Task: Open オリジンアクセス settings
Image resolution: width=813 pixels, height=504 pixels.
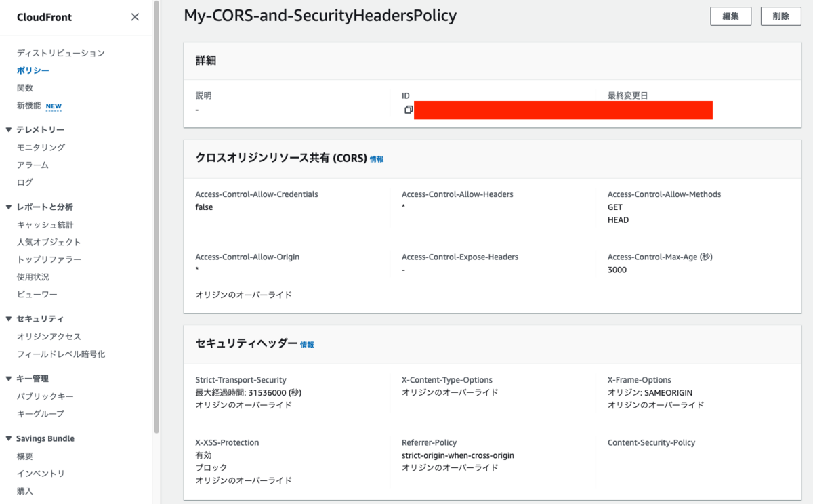Action: [49, 336]
